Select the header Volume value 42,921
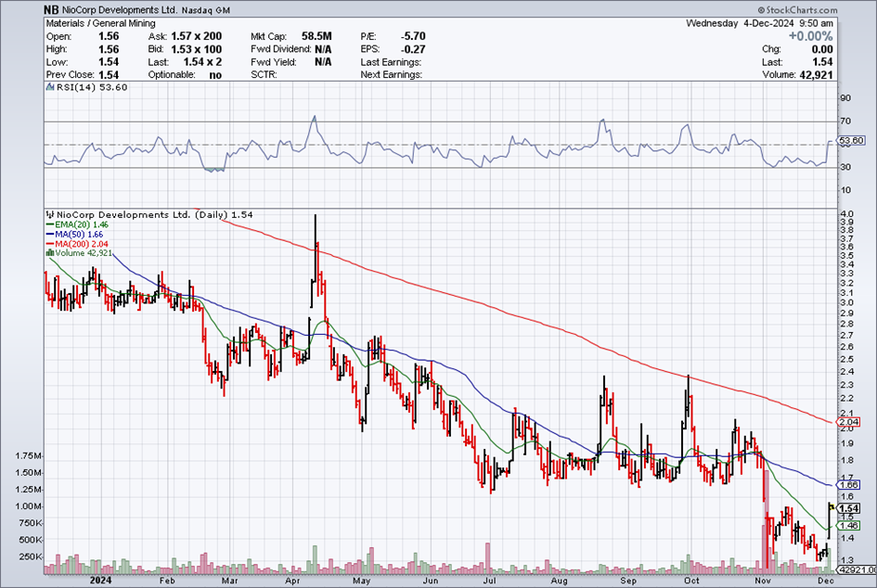 (815, 75)
